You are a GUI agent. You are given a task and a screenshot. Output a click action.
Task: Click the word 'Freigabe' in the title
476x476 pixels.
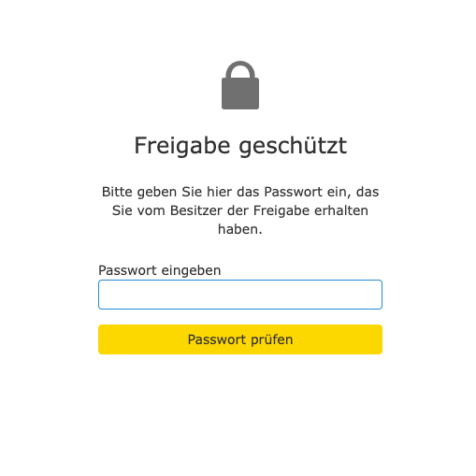[x=182, y=146]
